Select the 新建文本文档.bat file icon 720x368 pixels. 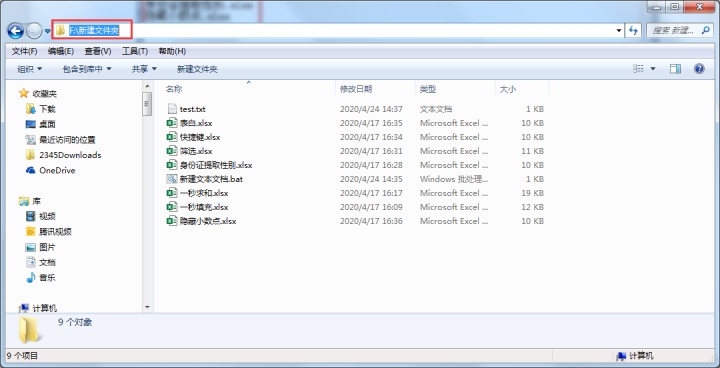(172, 179)
